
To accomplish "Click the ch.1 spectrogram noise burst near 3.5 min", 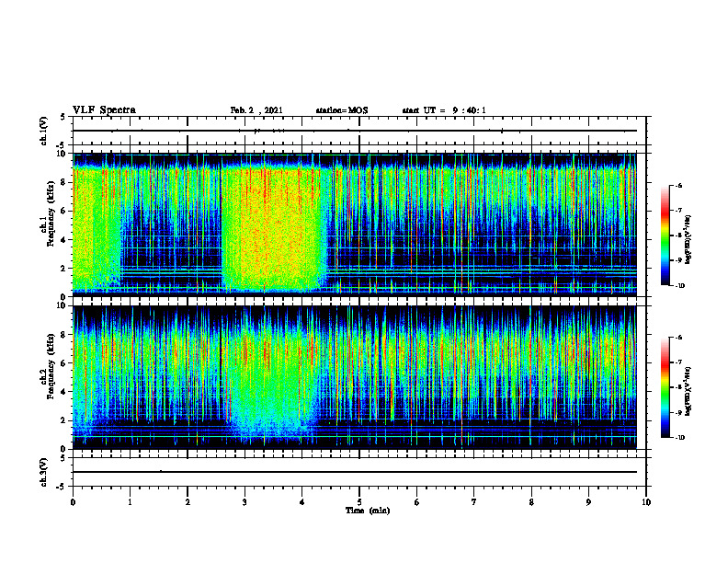I will click(x=273, y=227).
